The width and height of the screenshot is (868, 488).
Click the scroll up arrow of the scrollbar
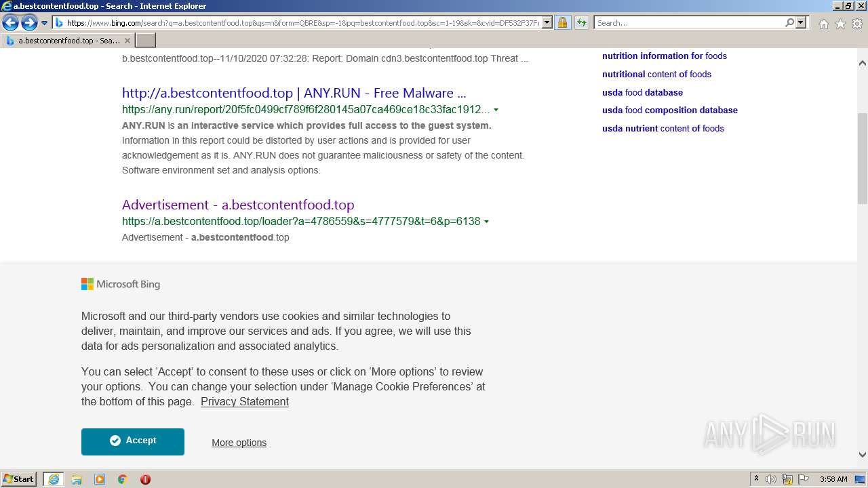point(863,63)
